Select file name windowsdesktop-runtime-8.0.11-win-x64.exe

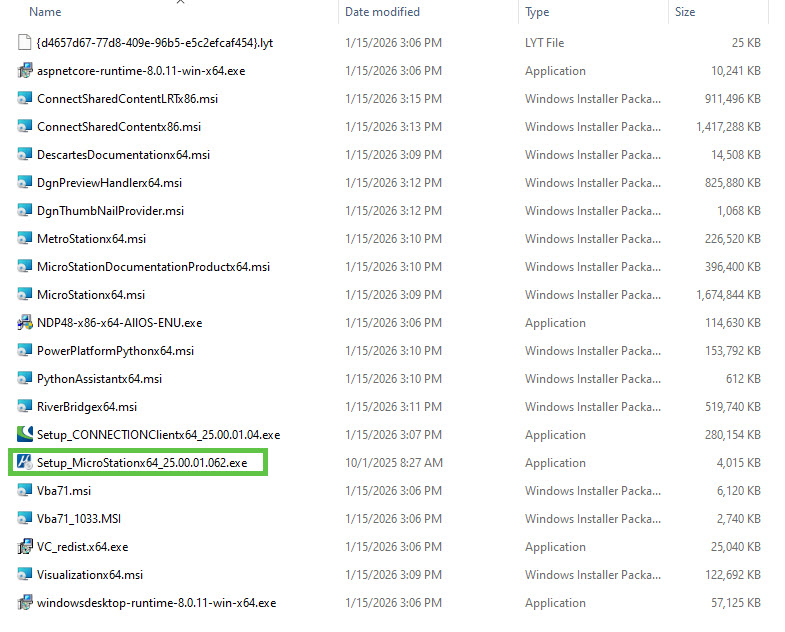(157, 603)
